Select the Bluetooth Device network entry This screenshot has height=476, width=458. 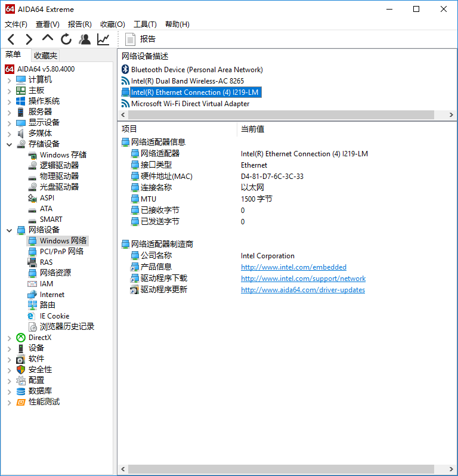[x=196, y=70]
